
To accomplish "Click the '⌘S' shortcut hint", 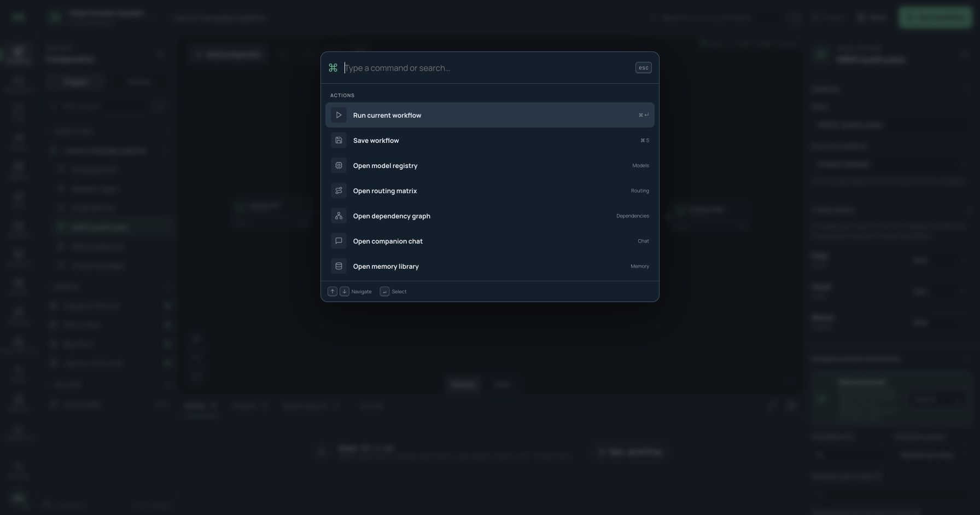I will 645,140.
